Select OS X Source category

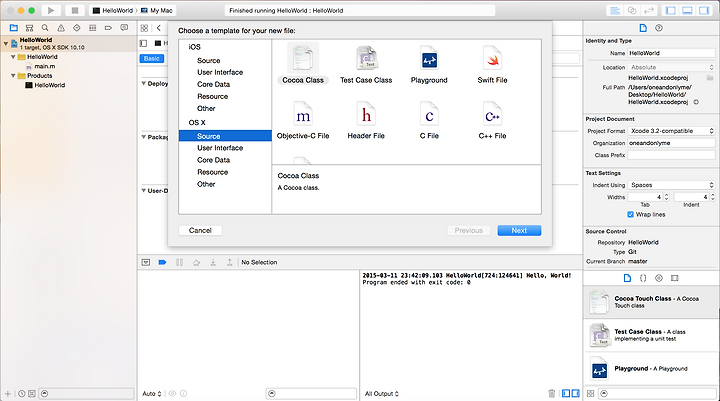pyautogui.click(x=225, y=136)
